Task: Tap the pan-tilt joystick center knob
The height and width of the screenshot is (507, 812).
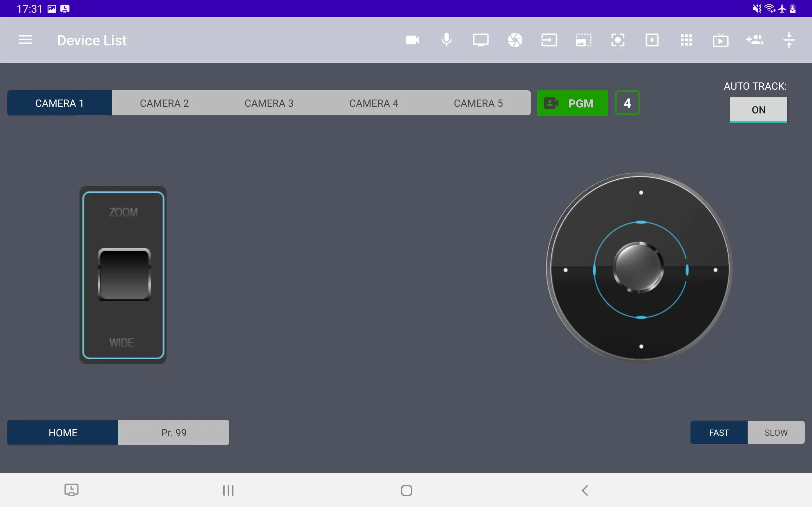Action: 638,267
